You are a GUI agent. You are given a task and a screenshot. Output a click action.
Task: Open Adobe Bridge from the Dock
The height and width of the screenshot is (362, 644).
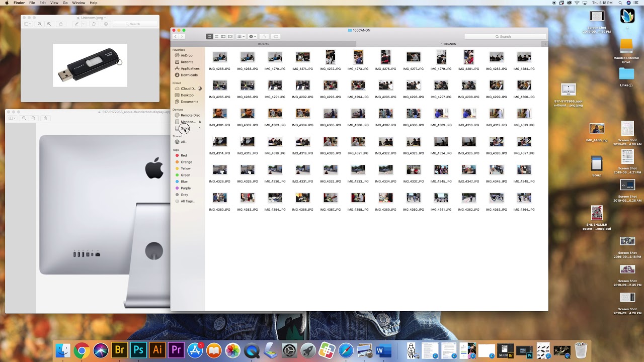click(119, 350)
